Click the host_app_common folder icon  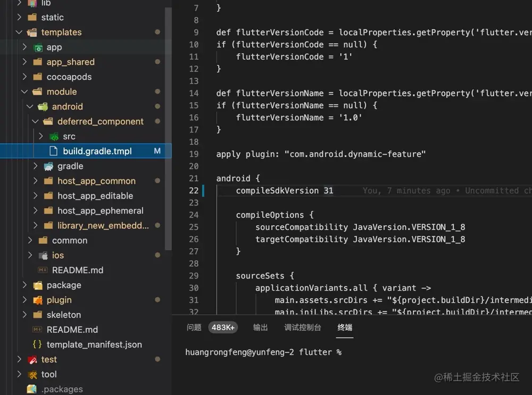(48, 181)
